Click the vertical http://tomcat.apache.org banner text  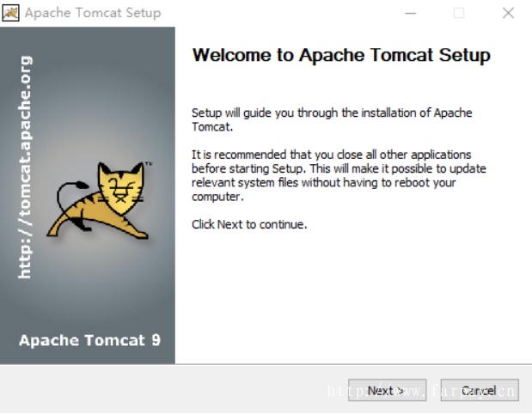click(25, 167)
